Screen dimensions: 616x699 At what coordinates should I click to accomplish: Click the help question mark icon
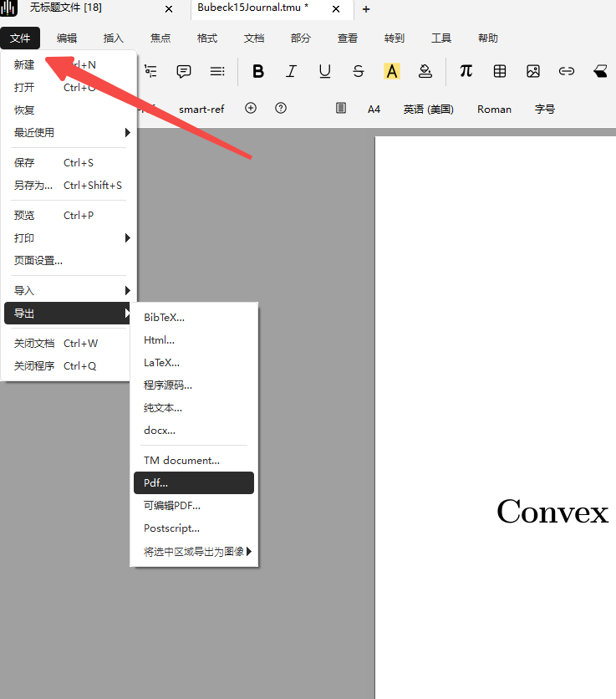point(281,109)
